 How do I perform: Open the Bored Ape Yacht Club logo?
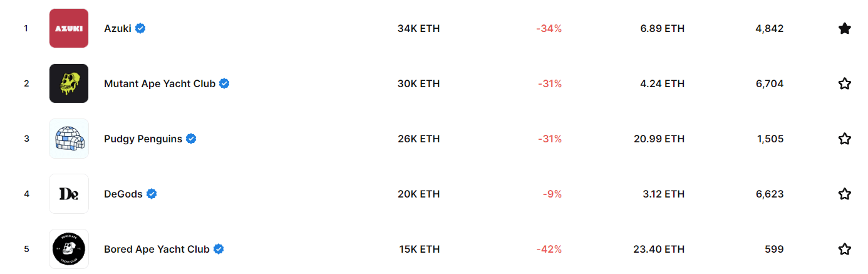(x=69, y=249)
